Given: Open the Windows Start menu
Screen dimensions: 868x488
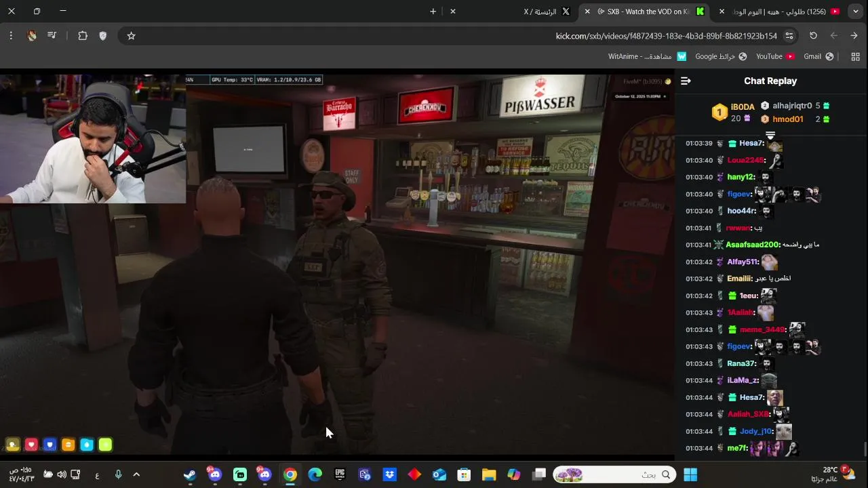Looking at the screenshot, I should pos(690,475).
